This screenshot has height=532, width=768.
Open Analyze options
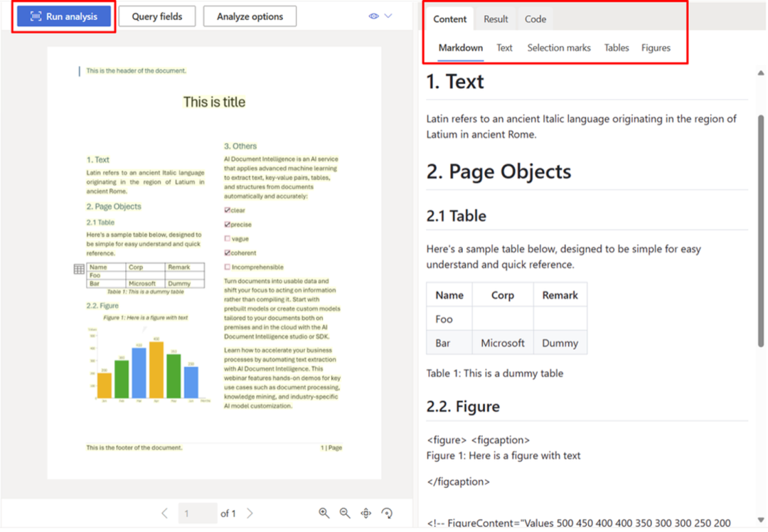tap(250, 16)
